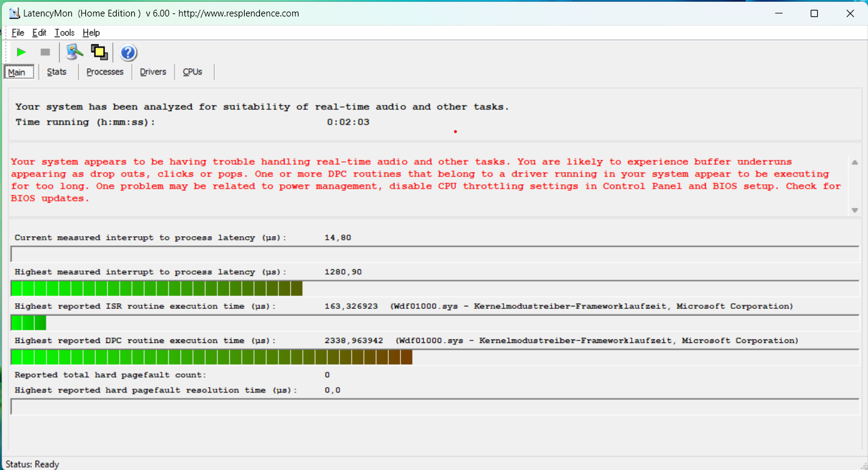
Task: Open help via blue question mark icon
Action: coord(128,53)
